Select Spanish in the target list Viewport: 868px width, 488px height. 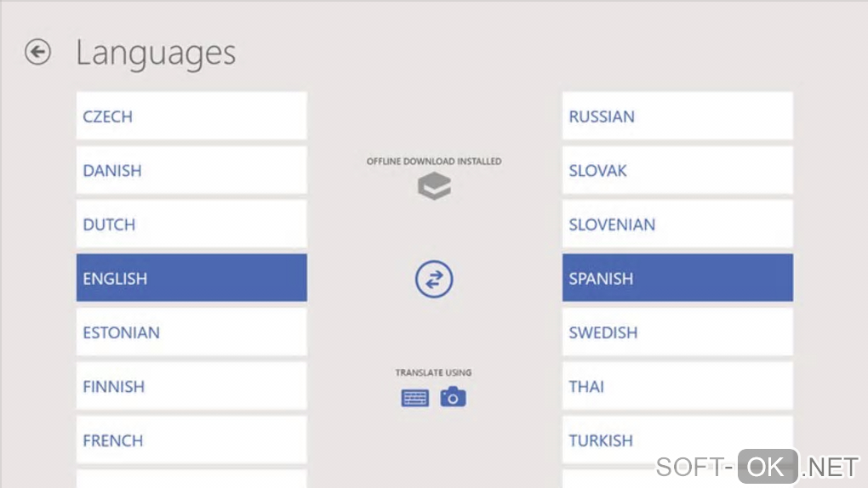click(677, 278)
